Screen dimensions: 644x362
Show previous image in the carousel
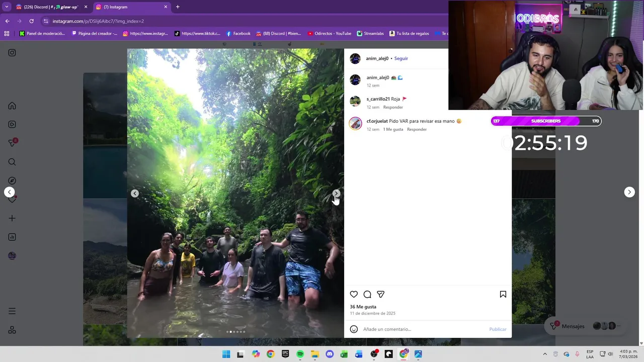click(x=135, y=193)
